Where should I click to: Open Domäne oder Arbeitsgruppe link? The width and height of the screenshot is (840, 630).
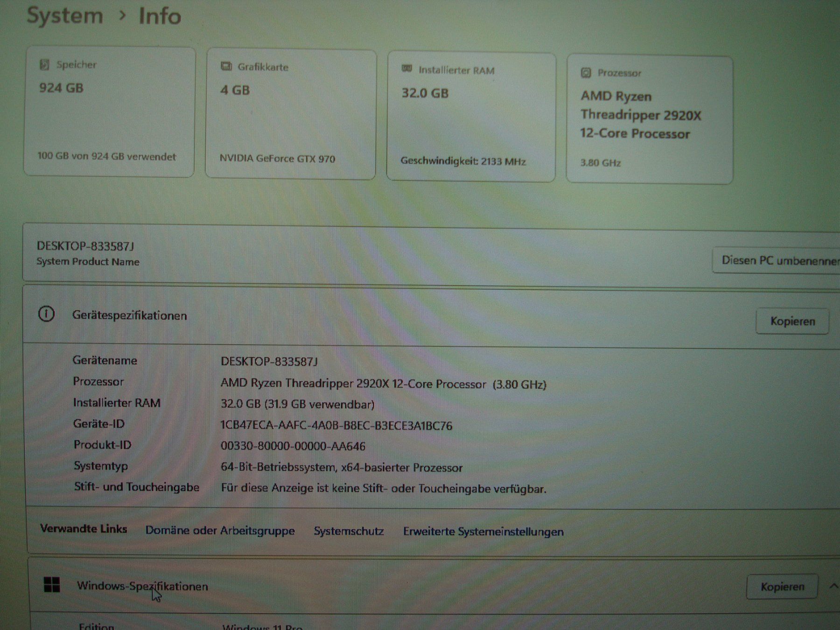point(220,531)
